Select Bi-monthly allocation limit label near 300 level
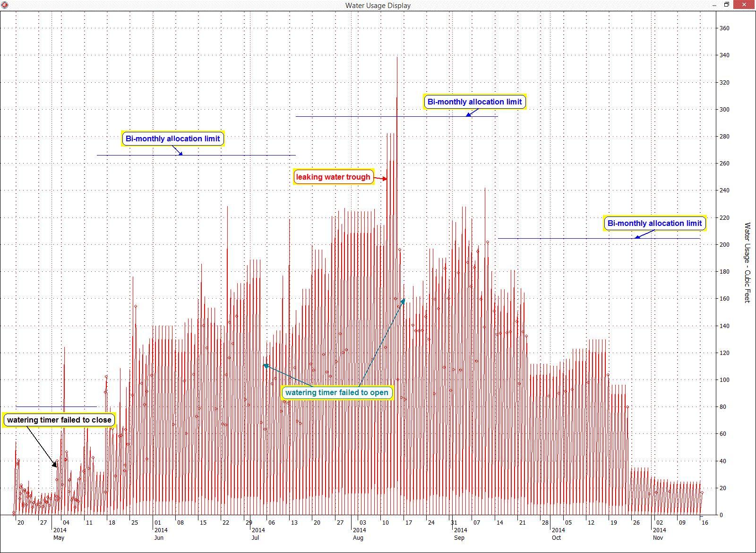Screen dimensions: 756x553 point(474,102)
